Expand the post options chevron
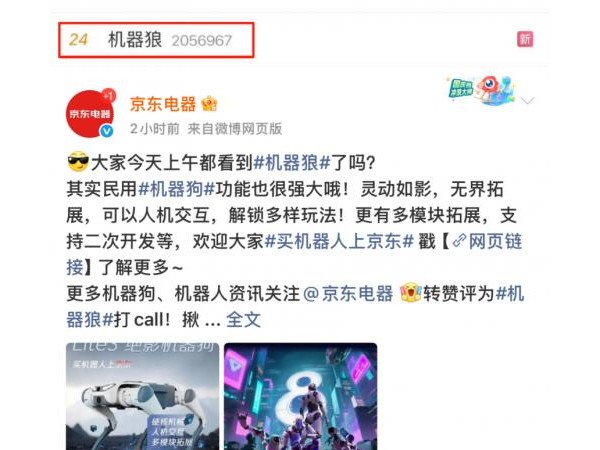600x450 pixels. (528, 101)
